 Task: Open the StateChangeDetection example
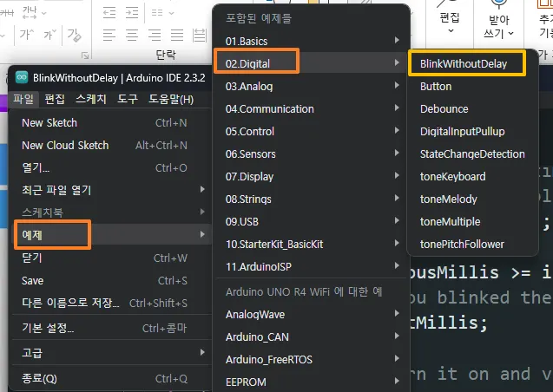[x=472, y=154]
